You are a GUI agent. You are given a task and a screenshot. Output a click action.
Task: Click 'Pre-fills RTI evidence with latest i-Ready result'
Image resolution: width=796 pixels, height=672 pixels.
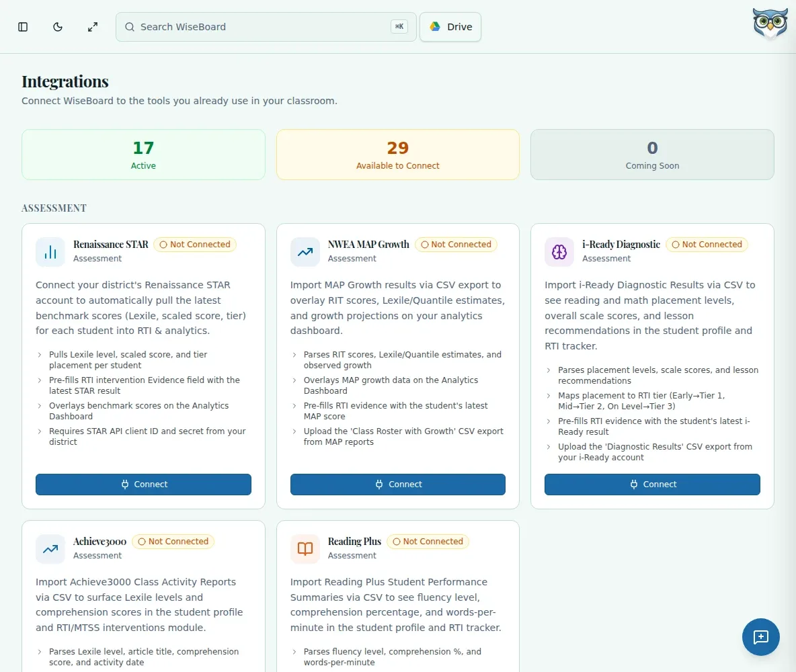[x=654, y=426]
